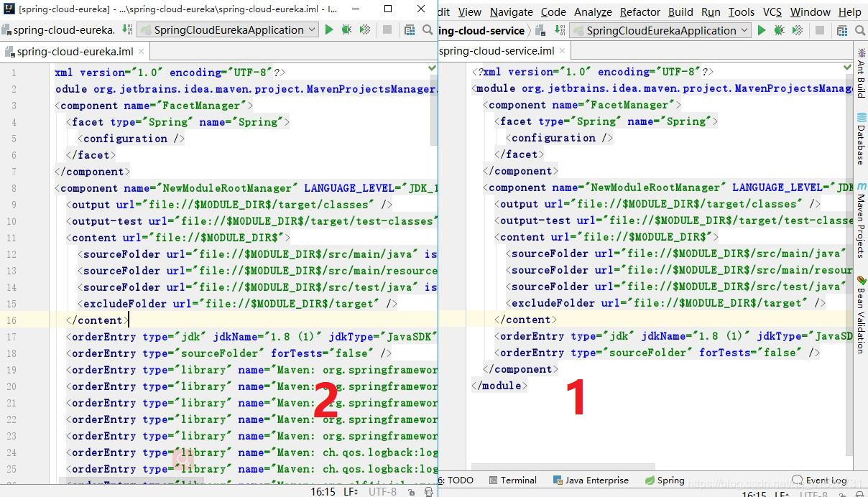Click the magnifier search icon in service window

click(x=860, y=30)
